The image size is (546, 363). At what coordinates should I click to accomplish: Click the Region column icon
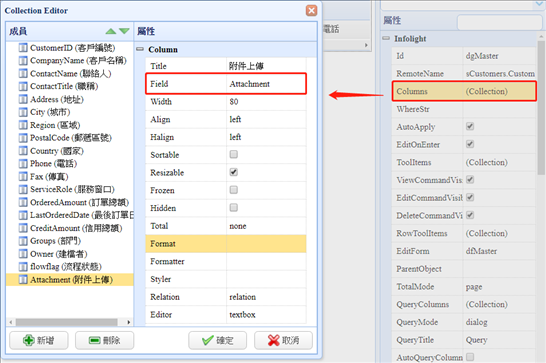[23, 125]
